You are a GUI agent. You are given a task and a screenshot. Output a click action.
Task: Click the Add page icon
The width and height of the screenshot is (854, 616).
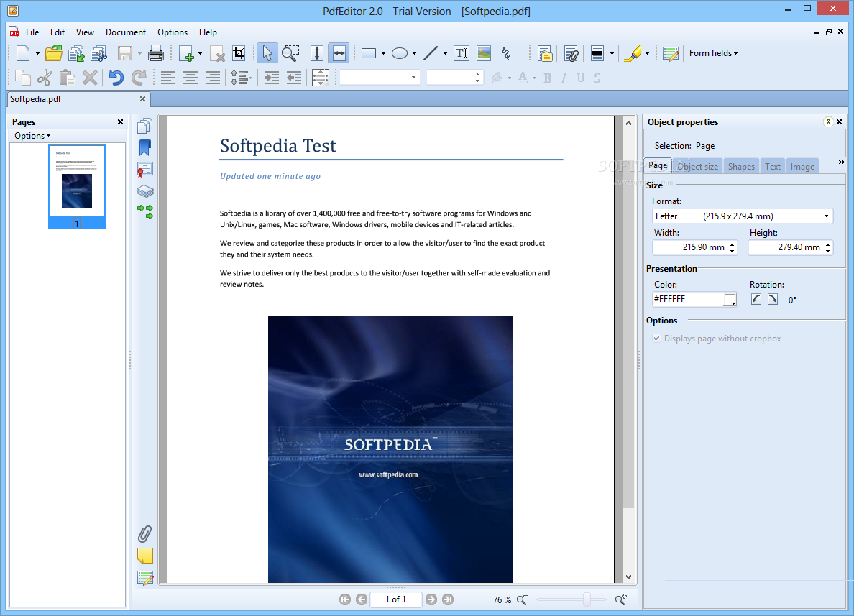tap(186, 53)
